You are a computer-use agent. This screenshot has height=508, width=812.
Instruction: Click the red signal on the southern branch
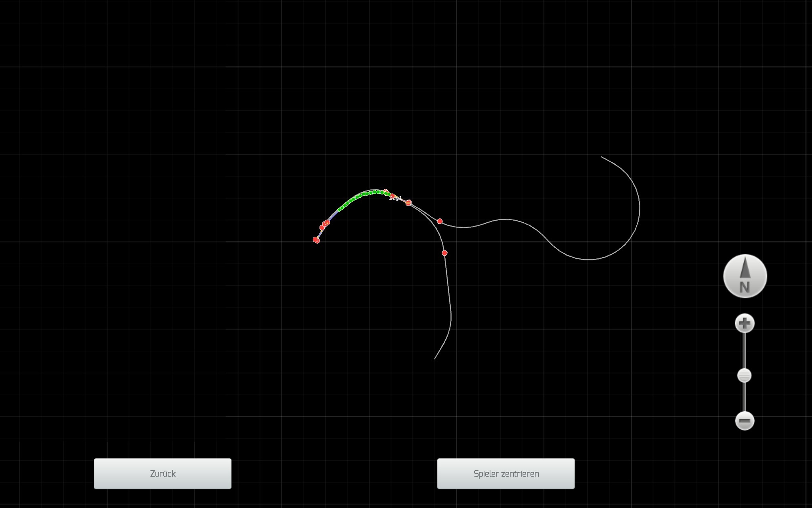pos(444,253)
